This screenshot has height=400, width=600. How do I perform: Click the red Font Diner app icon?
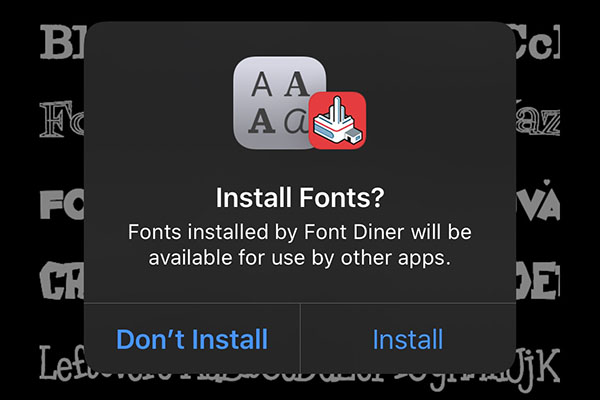(x=337, y=120)
